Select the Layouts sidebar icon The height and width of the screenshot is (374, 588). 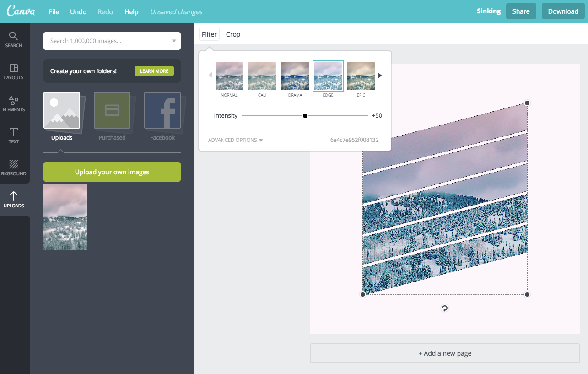(14, 71)
